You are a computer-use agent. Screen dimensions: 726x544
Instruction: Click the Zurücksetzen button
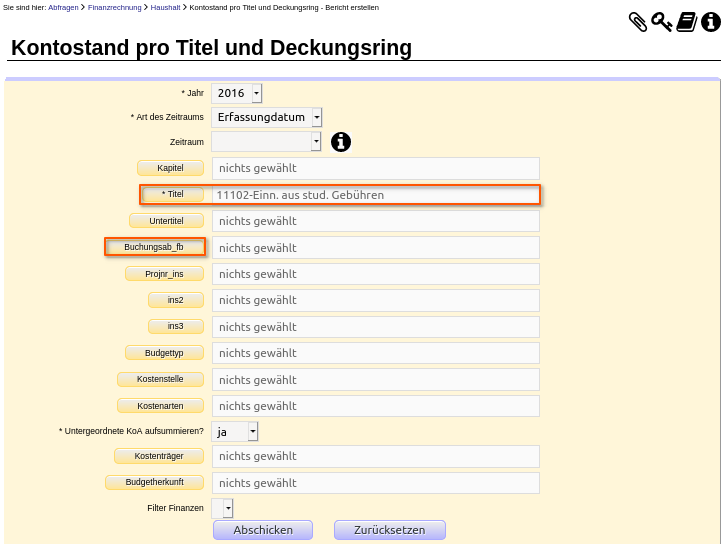(390, 530)
